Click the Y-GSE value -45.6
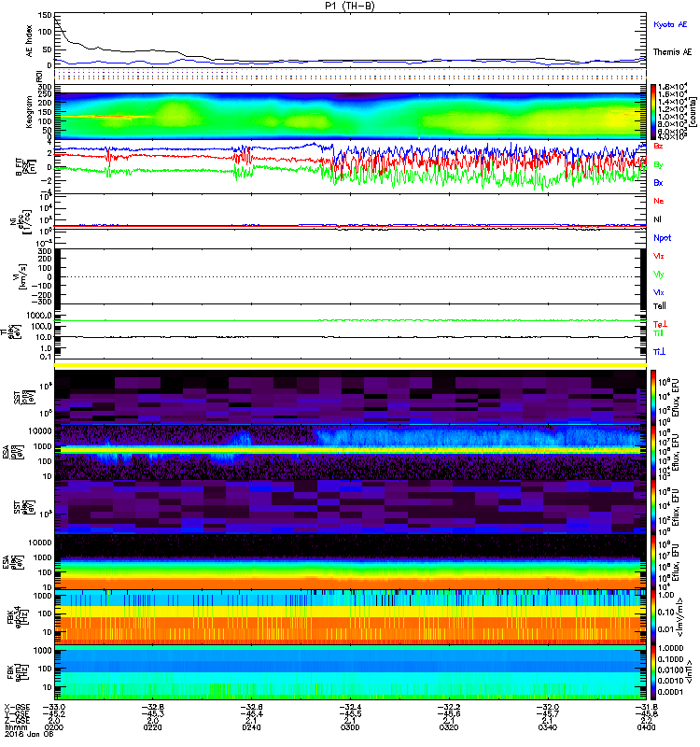Screen dimensions: 700x747 coord(449,713)
